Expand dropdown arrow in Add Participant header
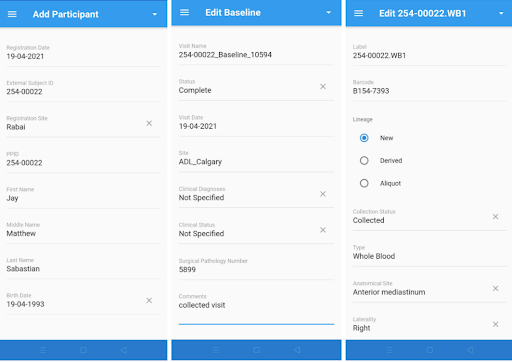This screenshot has height=362, width=512. click(155, 14)
